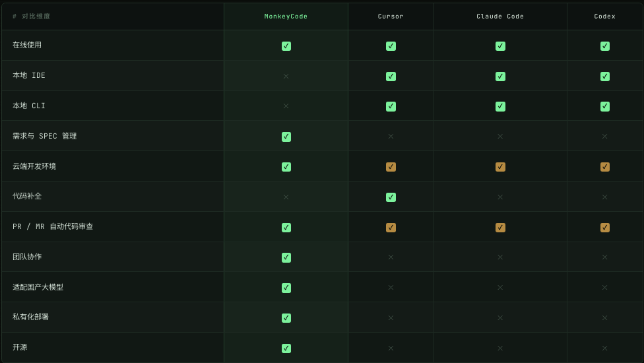Viewport: 644px width, 363px height.
Task: Click Cursor green check for 在线使用
Action: click(x=391, y=46)
